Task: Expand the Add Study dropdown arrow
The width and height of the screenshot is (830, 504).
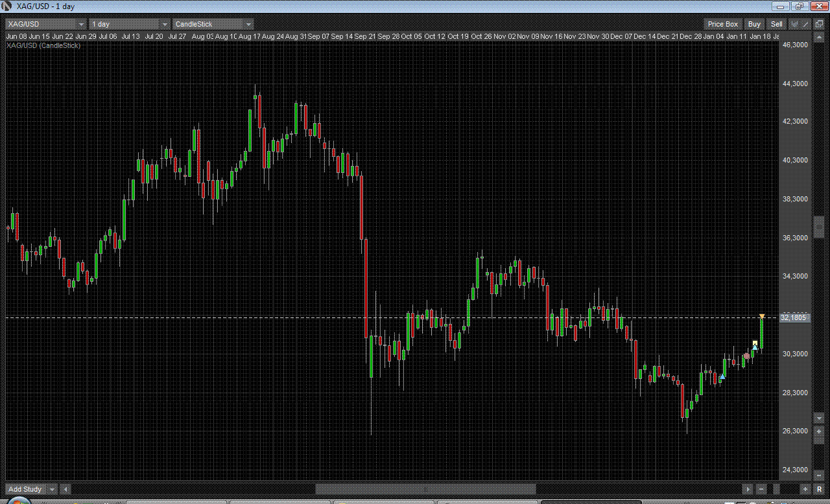Action: [x=53, y=489]
